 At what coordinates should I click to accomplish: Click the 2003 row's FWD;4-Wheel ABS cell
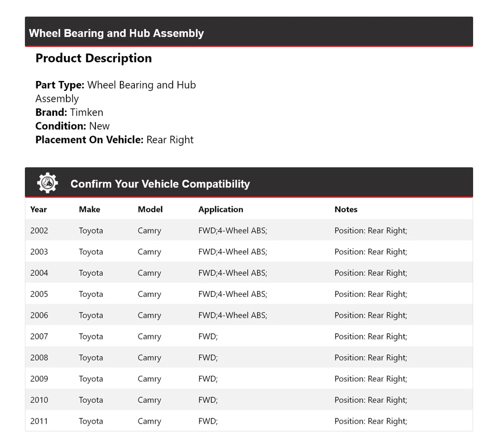[x=232, y=252]
